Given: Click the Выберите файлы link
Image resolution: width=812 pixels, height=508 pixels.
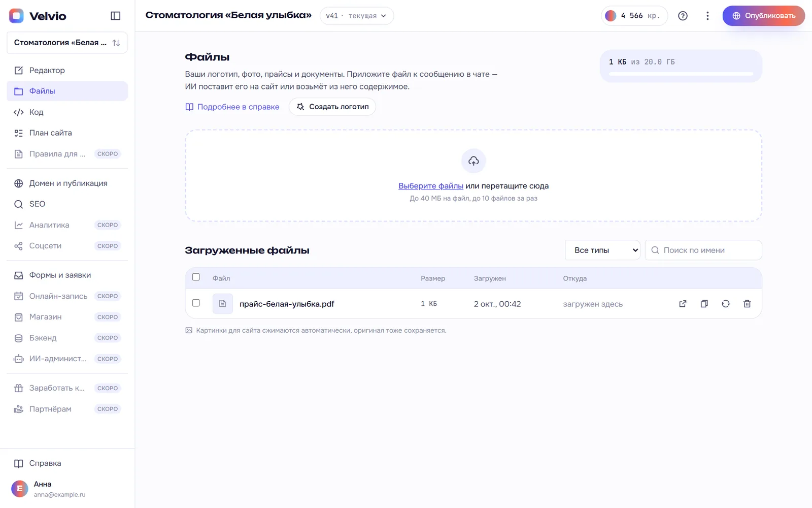Looking at the screenshot, I should point(431,186).
